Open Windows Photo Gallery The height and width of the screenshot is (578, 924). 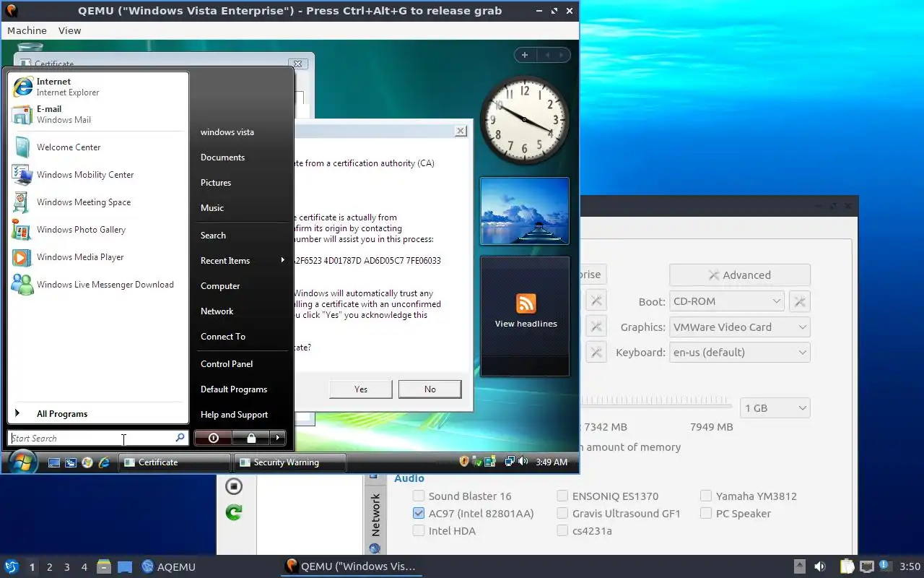click(x=98, y=230)
